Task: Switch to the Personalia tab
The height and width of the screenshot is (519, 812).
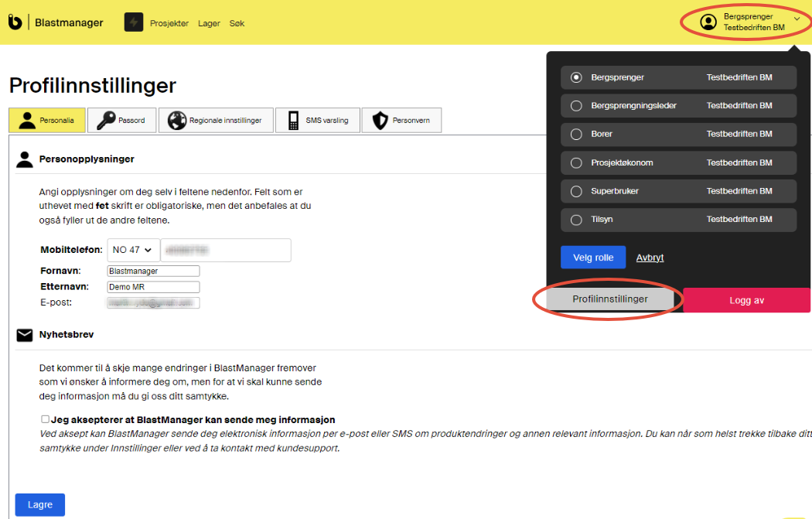Action: (47, 120)
